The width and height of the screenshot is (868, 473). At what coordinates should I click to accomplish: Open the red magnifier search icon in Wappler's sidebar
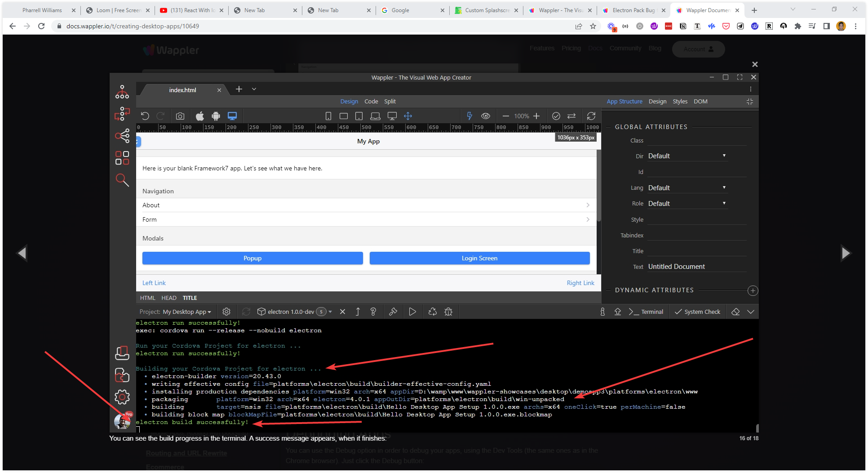coord(122,180)
